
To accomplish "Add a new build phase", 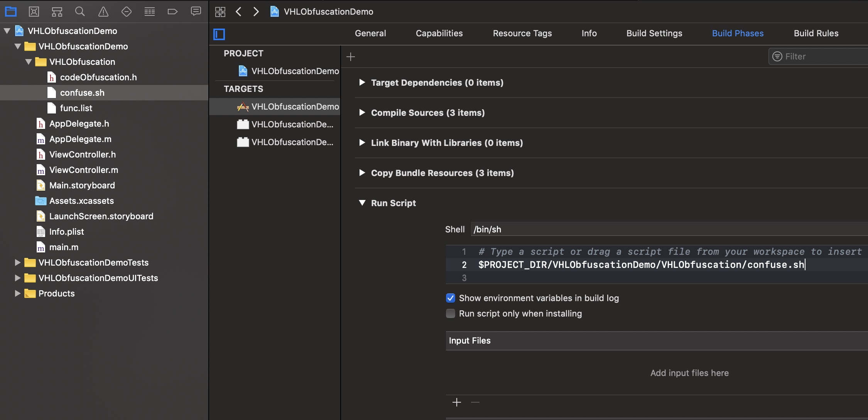I will 350,57.
